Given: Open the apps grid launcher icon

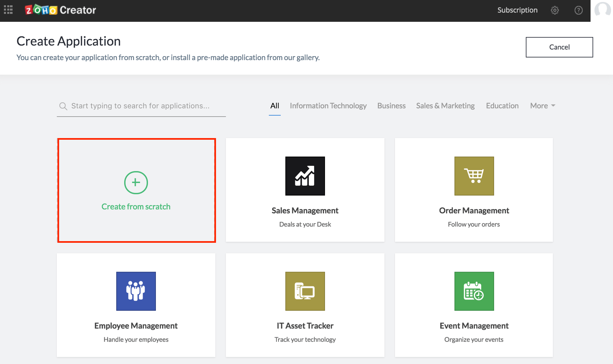Looking at the screenshot, I should (x=8, y=10).
